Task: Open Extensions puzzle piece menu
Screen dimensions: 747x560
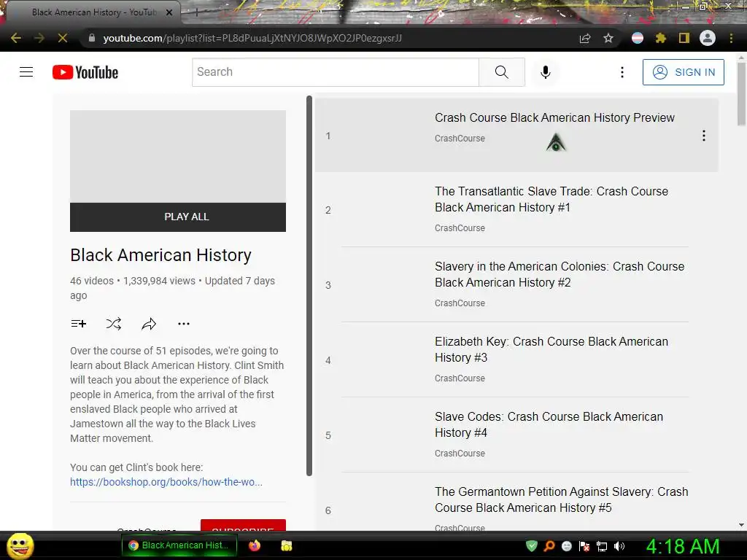Action: pos(661,38)
